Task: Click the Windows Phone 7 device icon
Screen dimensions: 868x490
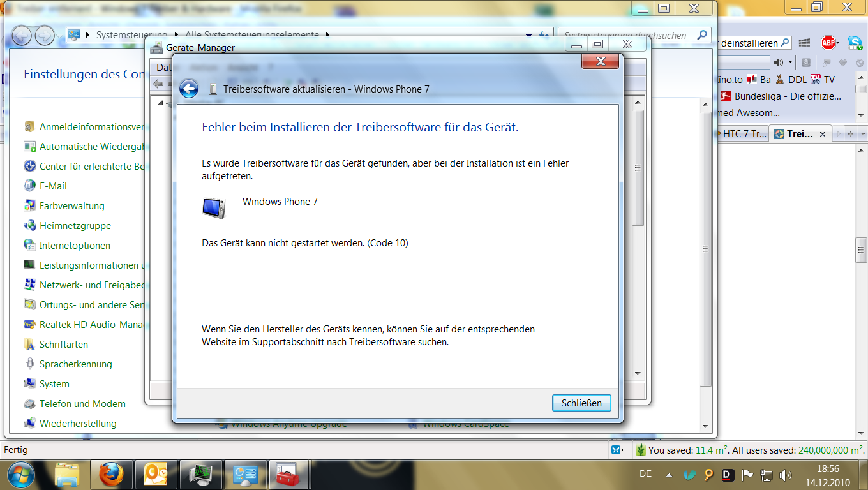Action: tap(214, 208)
